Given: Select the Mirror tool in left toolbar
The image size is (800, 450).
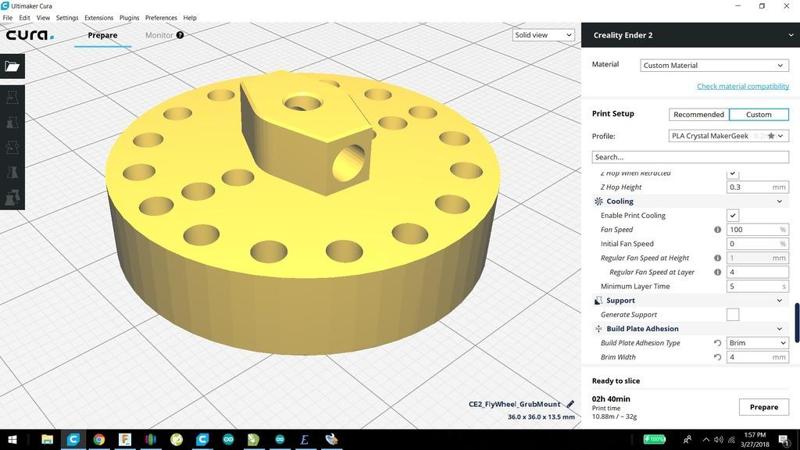Looking at the screenshot, I should pyautogui.click(x=12, y=172).
